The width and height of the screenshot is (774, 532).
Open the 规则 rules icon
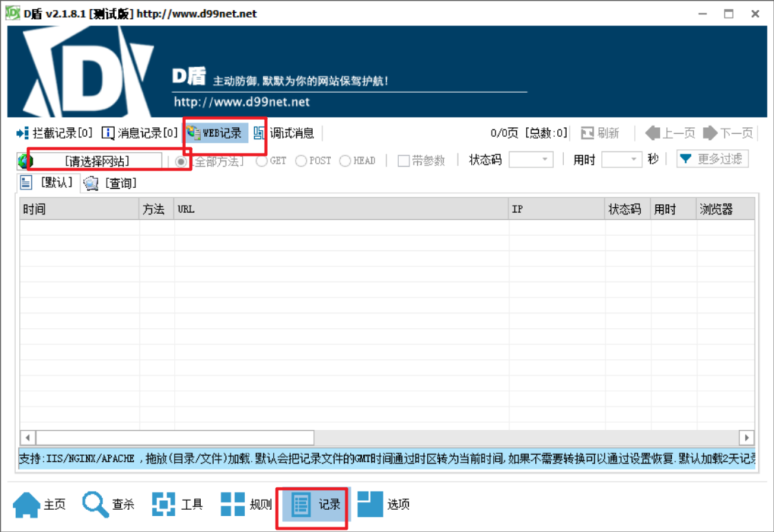(233, 504)
